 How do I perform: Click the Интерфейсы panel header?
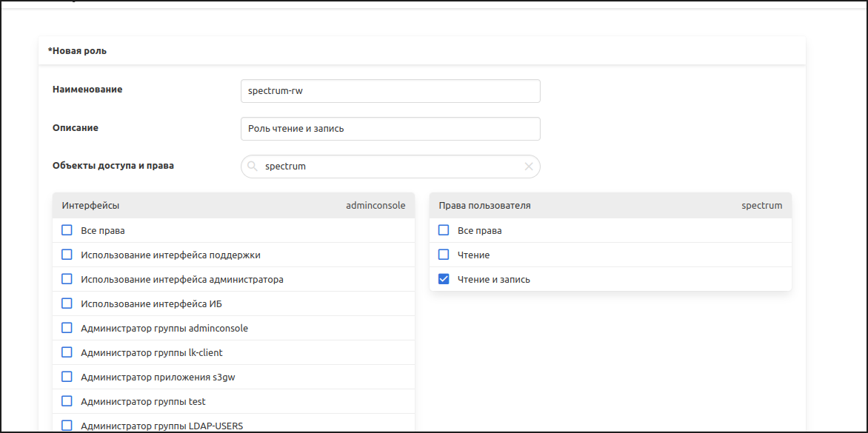[233, 206]
